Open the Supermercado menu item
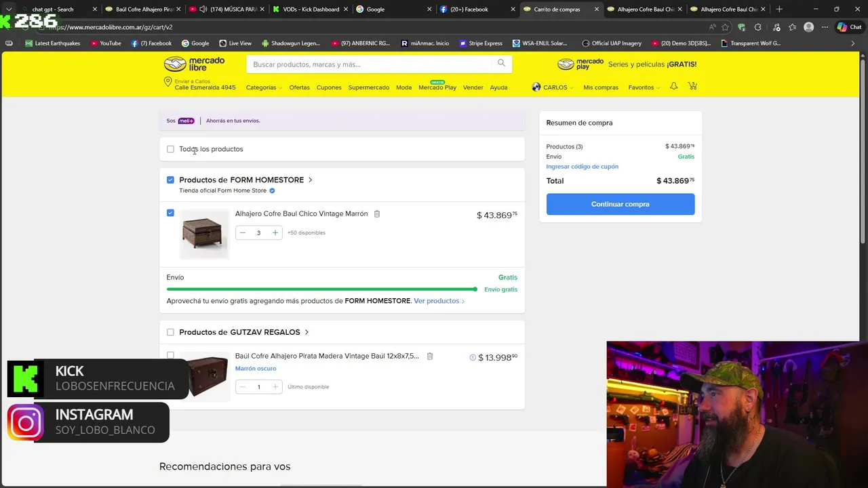This screenshot has width=868, height=488. click(369, 87)
